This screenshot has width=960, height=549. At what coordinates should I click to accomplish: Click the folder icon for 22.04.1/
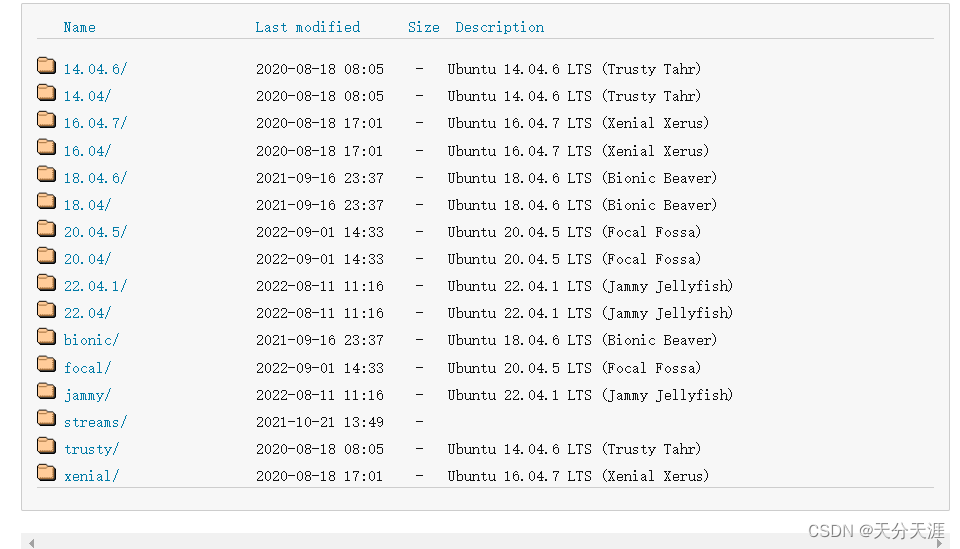(47, 282)
